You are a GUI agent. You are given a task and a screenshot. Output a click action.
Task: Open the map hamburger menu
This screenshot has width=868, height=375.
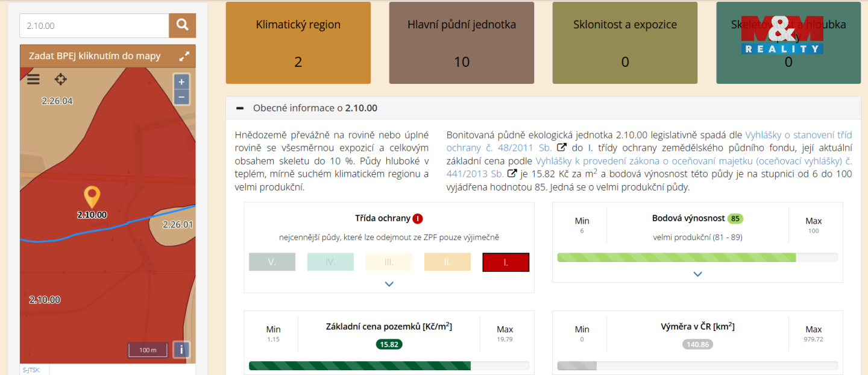33,80
